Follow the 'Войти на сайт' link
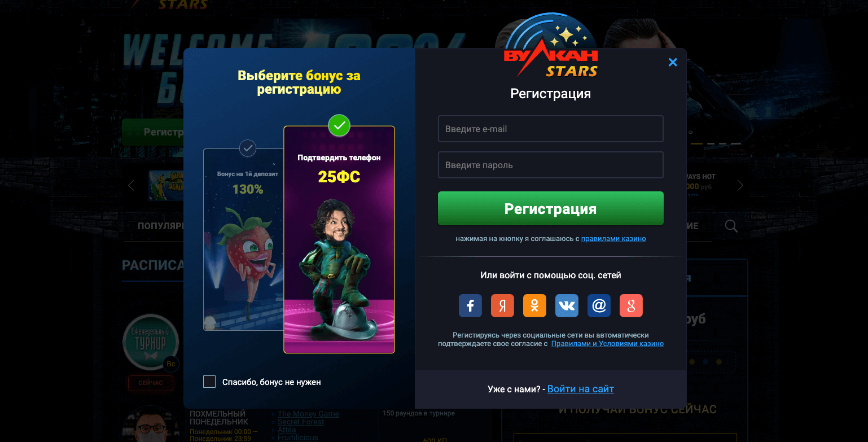The height and width of the screenshot is (442, 868). point(581,389)
